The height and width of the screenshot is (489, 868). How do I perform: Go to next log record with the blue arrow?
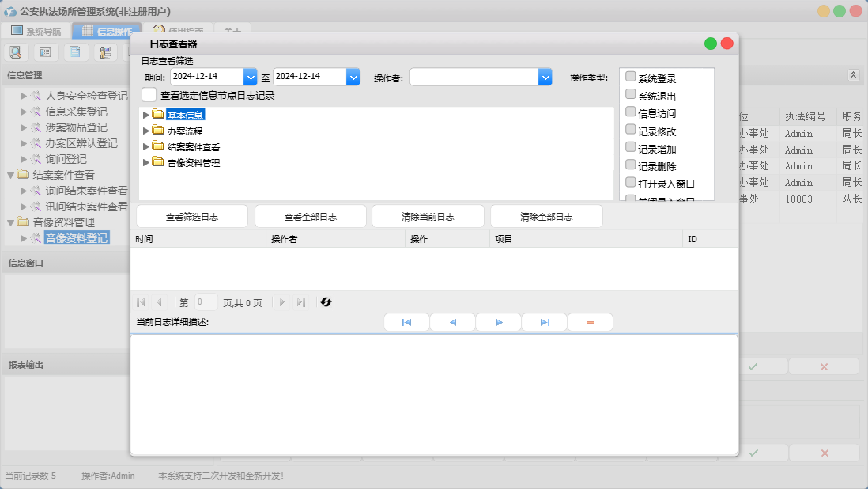pos(499,322)
